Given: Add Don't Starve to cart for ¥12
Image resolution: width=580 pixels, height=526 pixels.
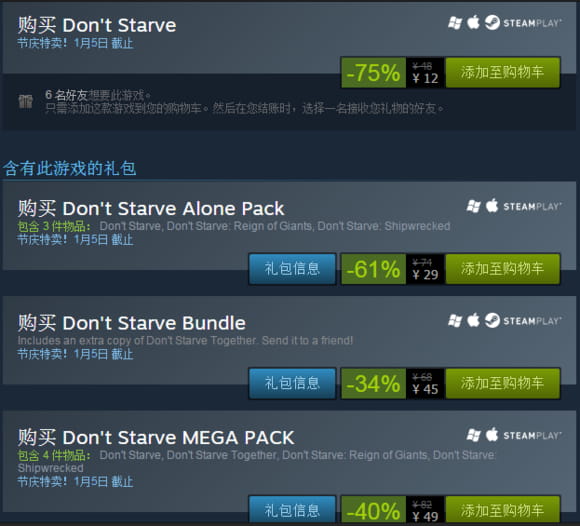Looking at the screenshot, I should pyautogui.click(x=503, y=73).
